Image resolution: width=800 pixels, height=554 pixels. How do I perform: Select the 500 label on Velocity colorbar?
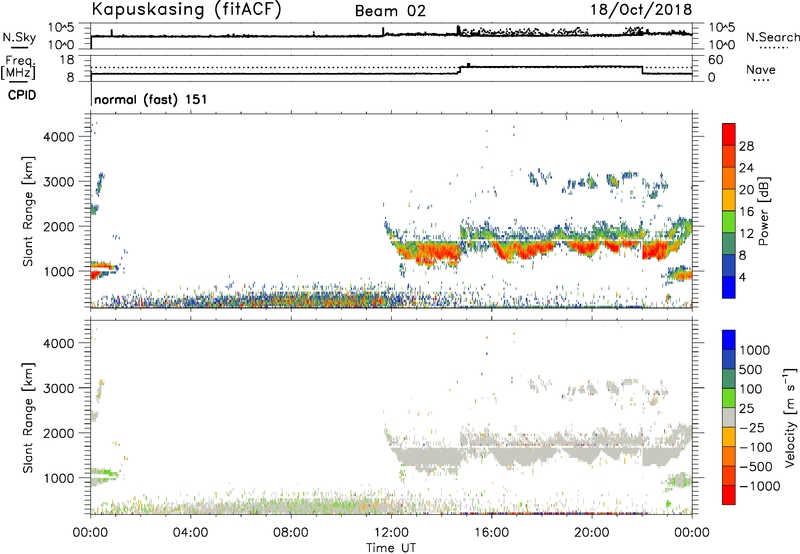[x=751, y=370]
